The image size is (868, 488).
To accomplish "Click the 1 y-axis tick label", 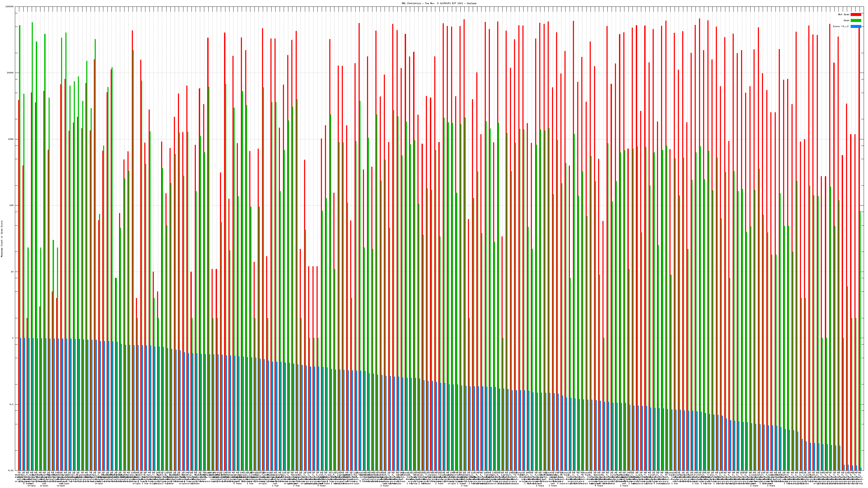I will tap(13, 338).
